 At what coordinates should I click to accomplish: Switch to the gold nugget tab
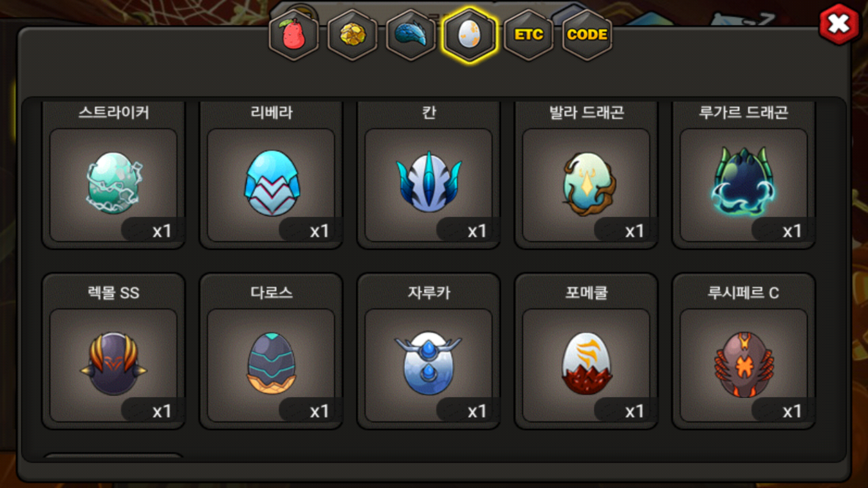pyautogui.click(x=352, y=35)
